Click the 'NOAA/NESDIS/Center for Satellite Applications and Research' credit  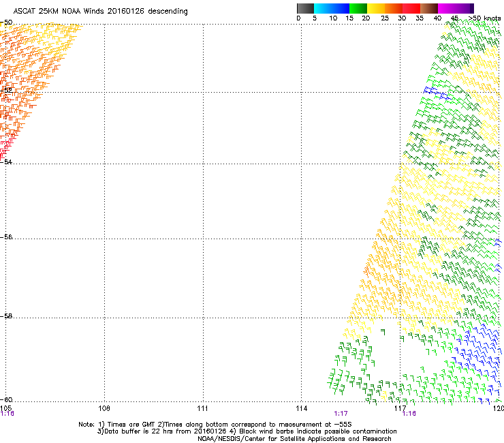point(294,439)
